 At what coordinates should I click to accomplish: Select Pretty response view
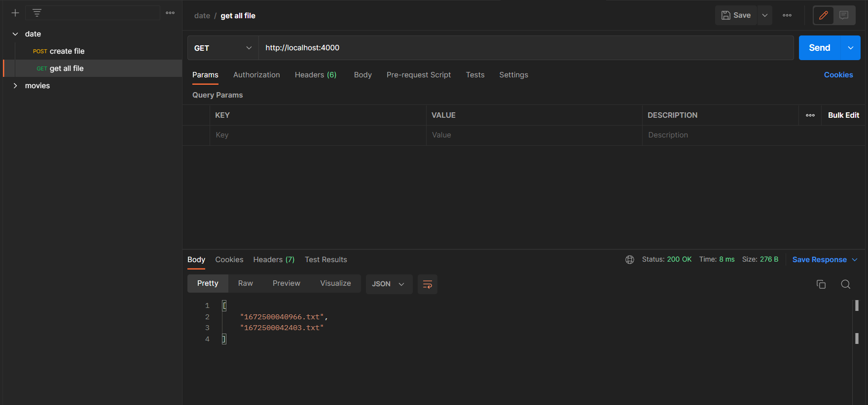[x=208, y=283]
